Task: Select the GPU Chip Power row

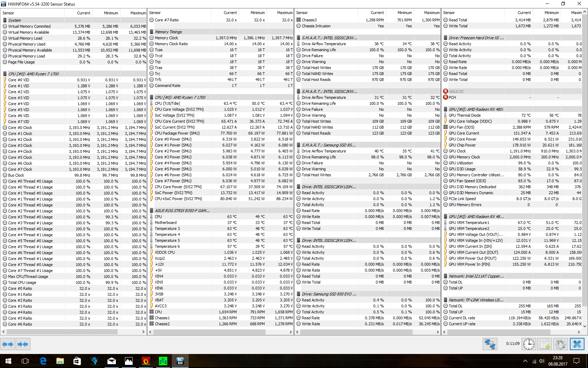Action: pyautogui.click(x=512, y=145)
